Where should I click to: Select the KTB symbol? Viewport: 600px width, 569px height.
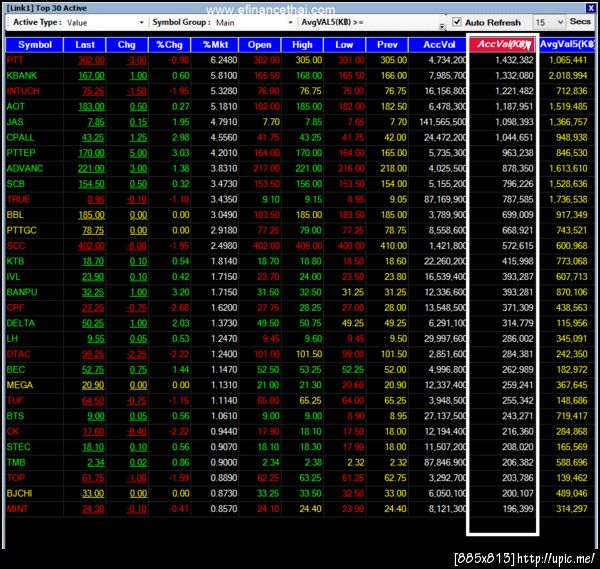coord(15,261)
